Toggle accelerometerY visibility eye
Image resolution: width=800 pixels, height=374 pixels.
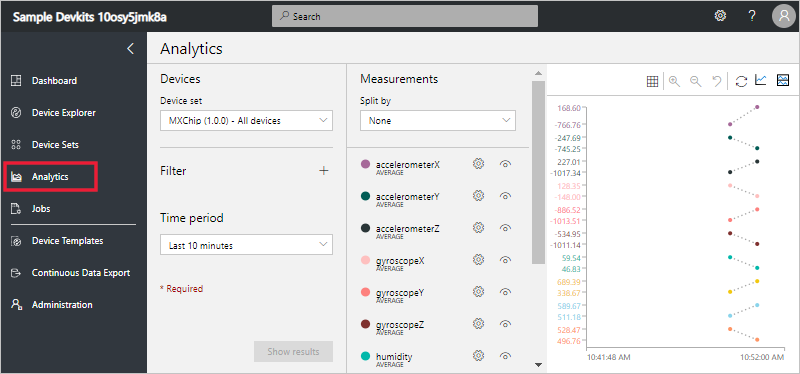coord(506,196)
